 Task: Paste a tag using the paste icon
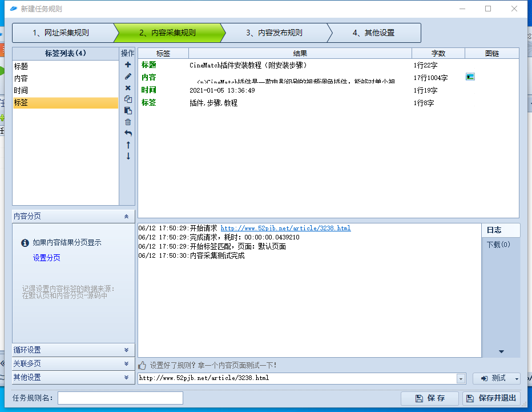tap(128, 110)
